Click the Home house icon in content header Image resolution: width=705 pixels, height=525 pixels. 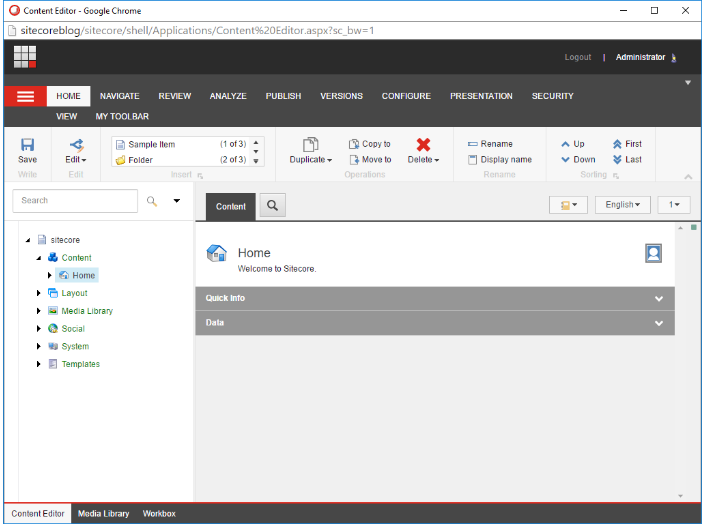point(216,253)
